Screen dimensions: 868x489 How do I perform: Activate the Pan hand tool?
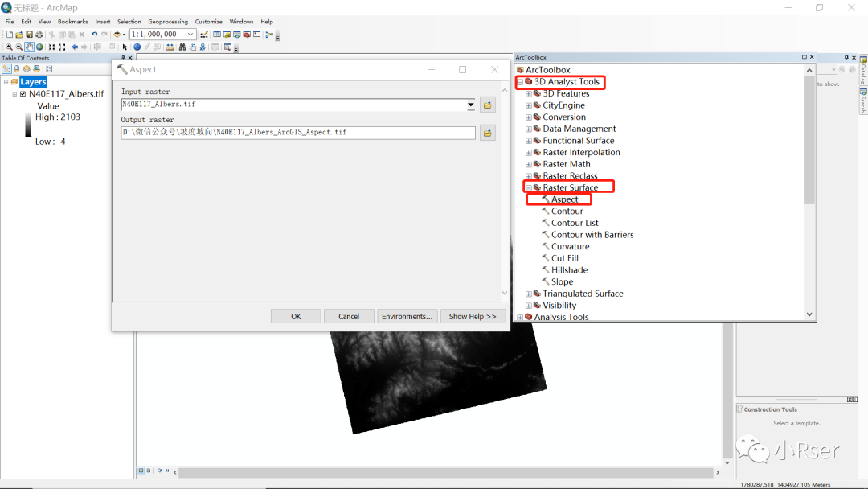click(29, 47)
